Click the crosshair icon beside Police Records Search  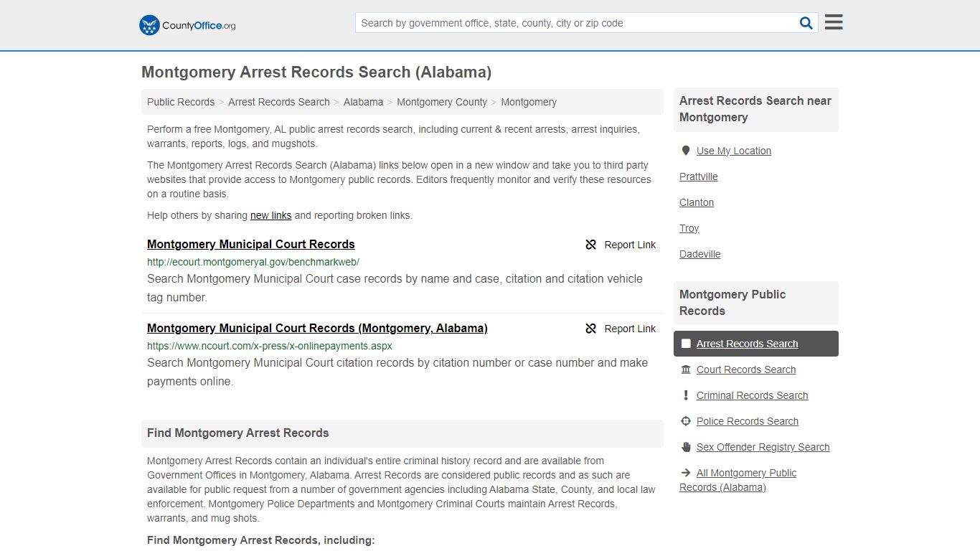[x=686, y=421]
